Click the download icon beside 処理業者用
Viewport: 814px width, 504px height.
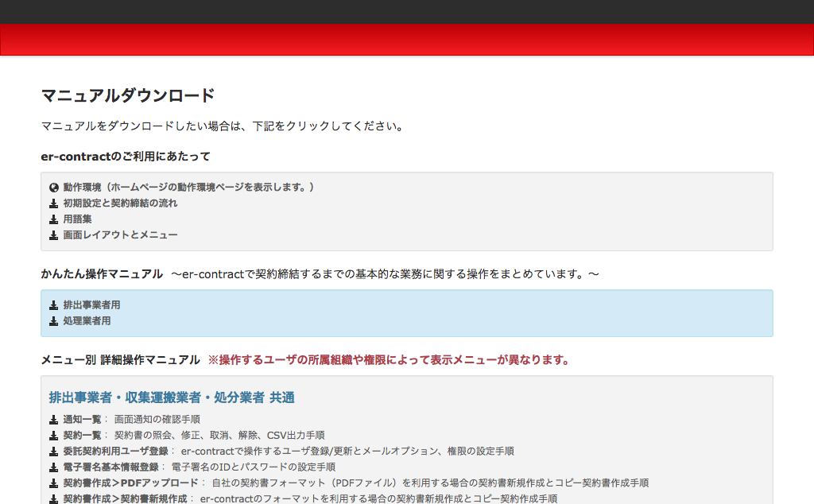[x=54, y=321]
